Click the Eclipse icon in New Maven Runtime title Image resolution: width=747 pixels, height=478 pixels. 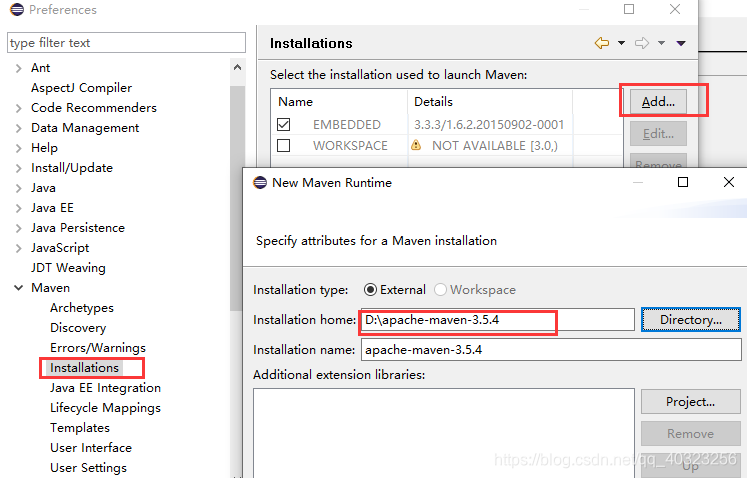260,183
